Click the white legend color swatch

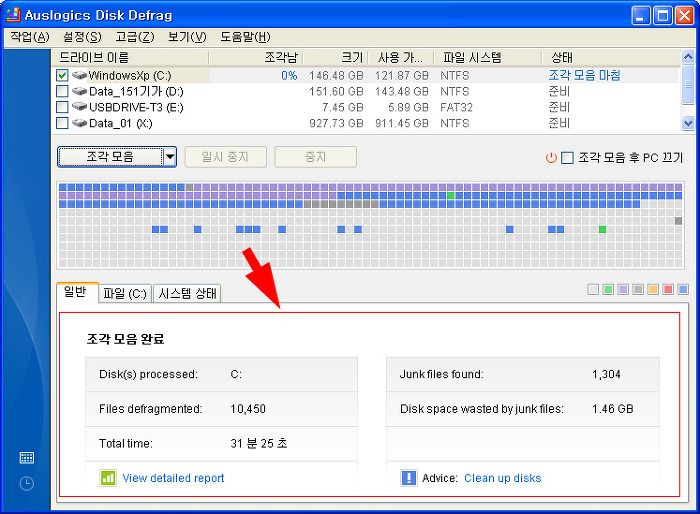(593, 289)
